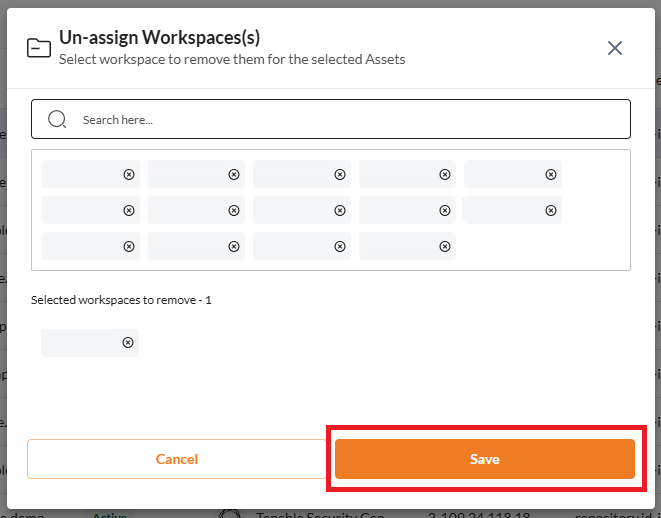Click the magnifying glass search icon

point(57,119)
